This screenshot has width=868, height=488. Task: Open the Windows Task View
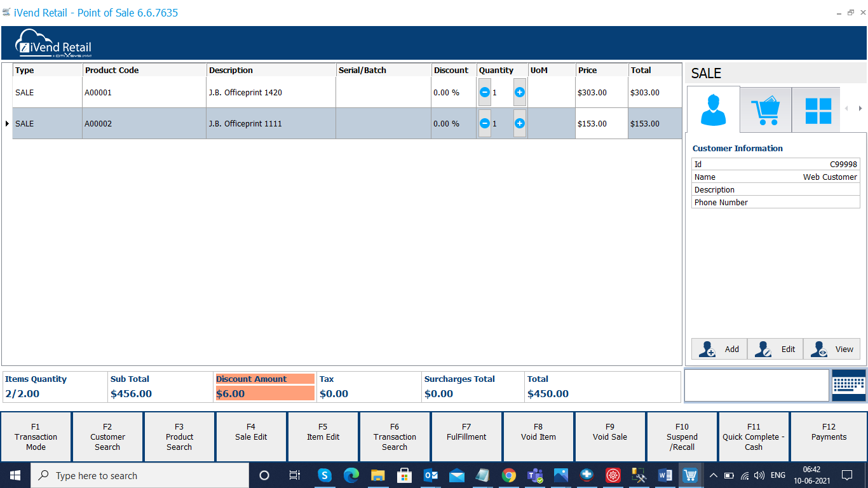(294, 475)
